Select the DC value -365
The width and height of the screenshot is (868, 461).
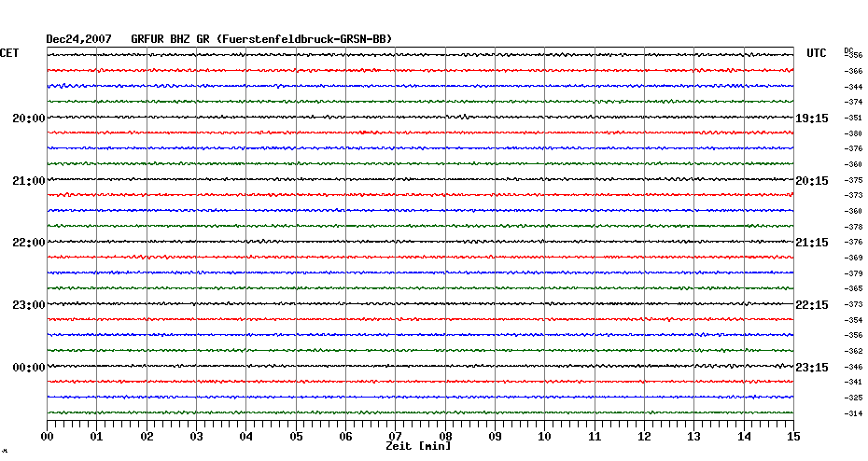(x=853, y=289)
